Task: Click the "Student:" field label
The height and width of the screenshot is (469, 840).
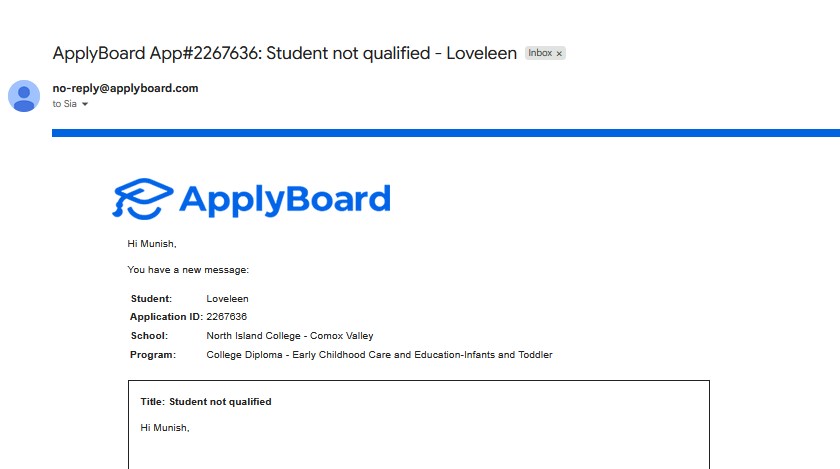Action: (151, 299)
